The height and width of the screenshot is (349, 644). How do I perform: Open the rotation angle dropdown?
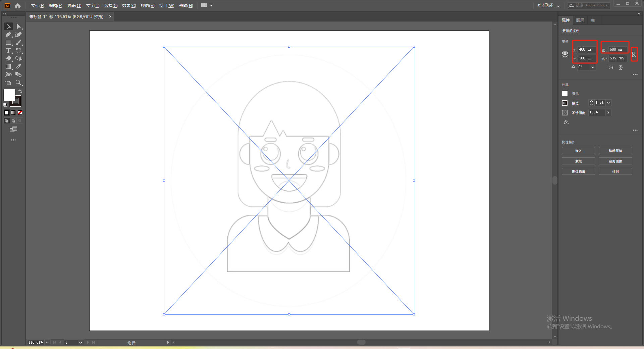click(593, 67)
